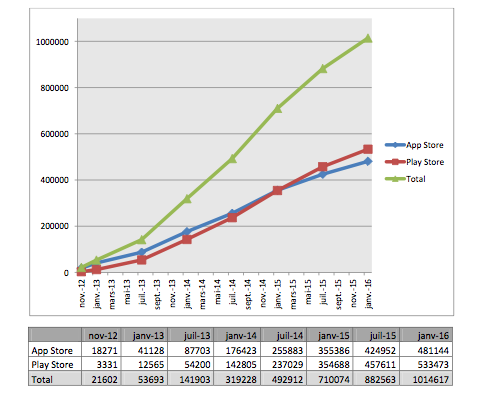Click the 0 y-axis label
This screenshot has width=479, height=395.
(66, 273)
